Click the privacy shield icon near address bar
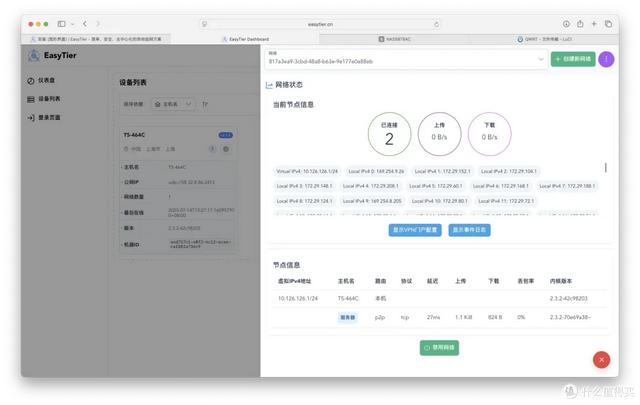Screen dimensions: 640x405 (205, 24)
